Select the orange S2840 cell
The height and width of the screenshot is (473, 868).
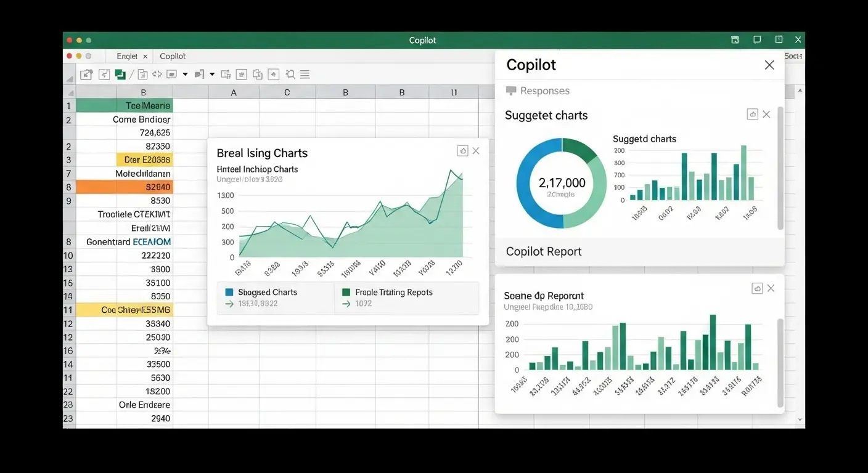(124, 187)
